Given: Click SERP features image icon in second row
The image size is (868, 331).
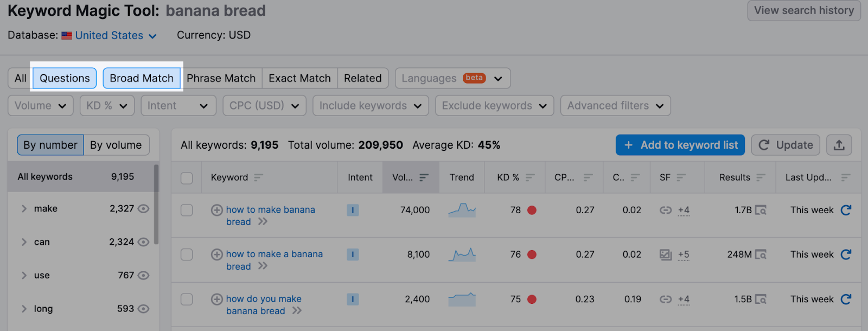Looking at the screenshot, I should tap(665, 254).
